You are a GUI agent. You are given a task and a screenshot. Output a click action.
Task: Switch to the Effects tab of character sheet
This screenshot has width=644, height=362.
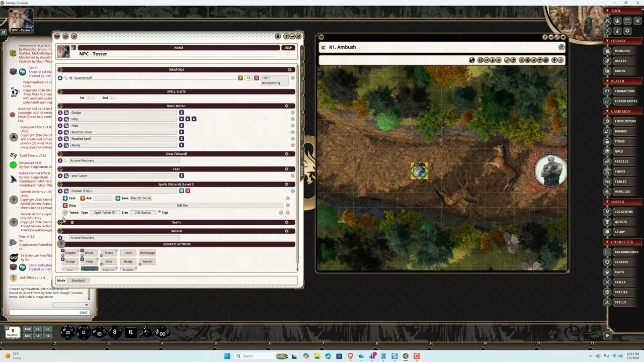[302, 120]
